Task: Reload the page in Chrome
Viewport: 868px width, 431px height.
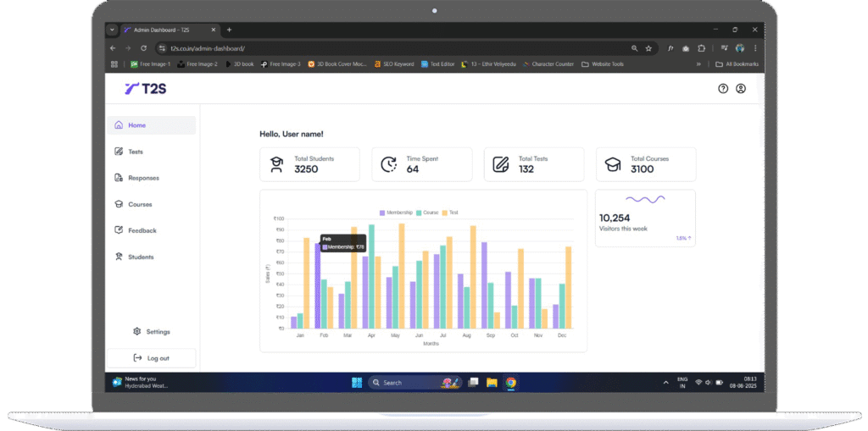Action: coord(144,48)
